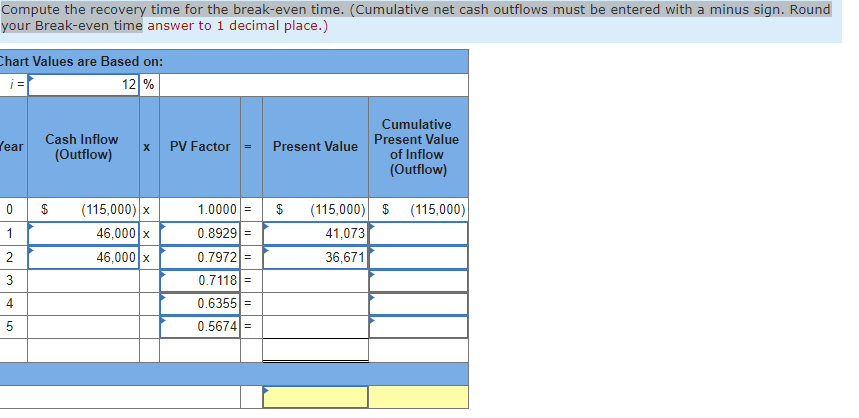Click the Cumulative Present Value column header

[x=417, y=147]
